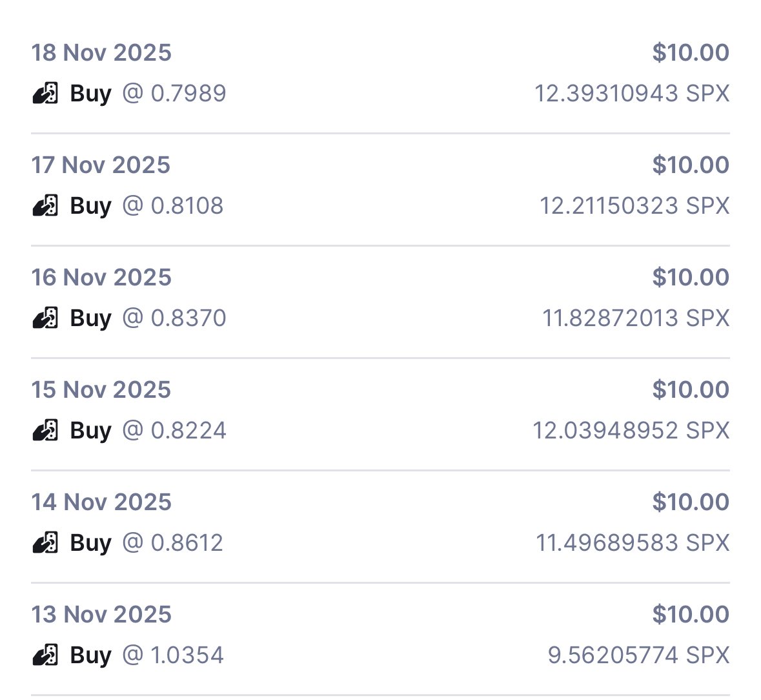Click the 12.39310943 SPX amount
761x700 pixels.
coord(632,94)
